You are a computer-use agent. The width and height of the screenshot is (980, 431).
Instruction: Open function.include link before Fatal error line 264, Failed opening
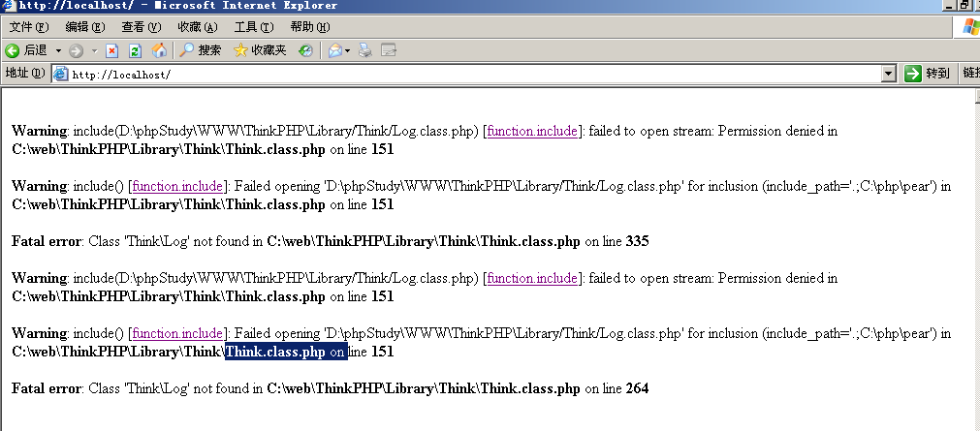pos(177,333)
